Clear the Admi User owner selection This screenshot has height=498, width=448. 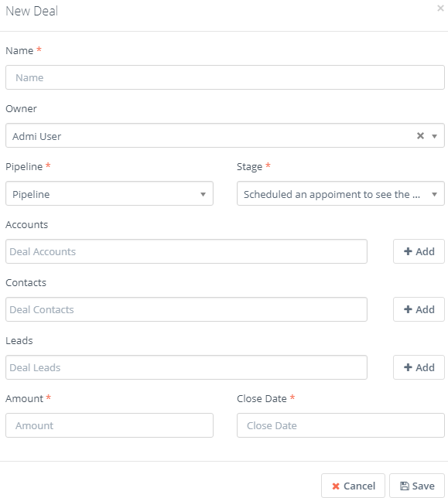(420, 136)
